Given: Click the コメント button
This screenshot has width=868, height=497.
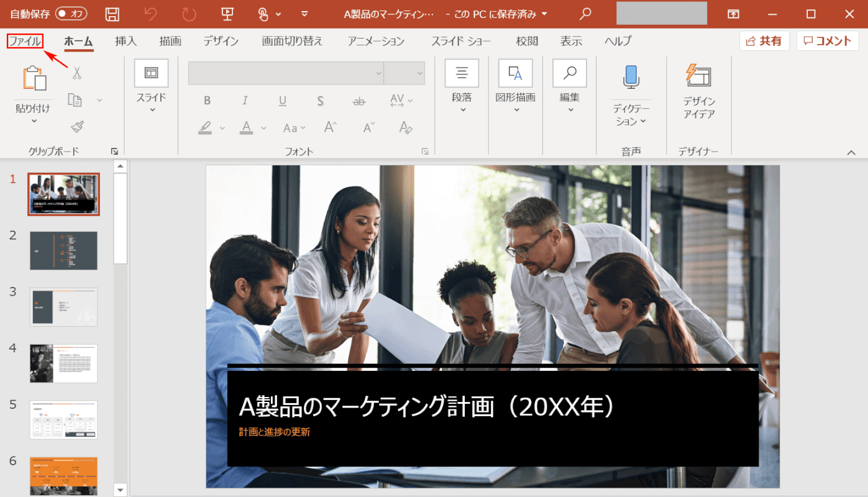Looking at the screenshot, I should click(x=828, y=41).
